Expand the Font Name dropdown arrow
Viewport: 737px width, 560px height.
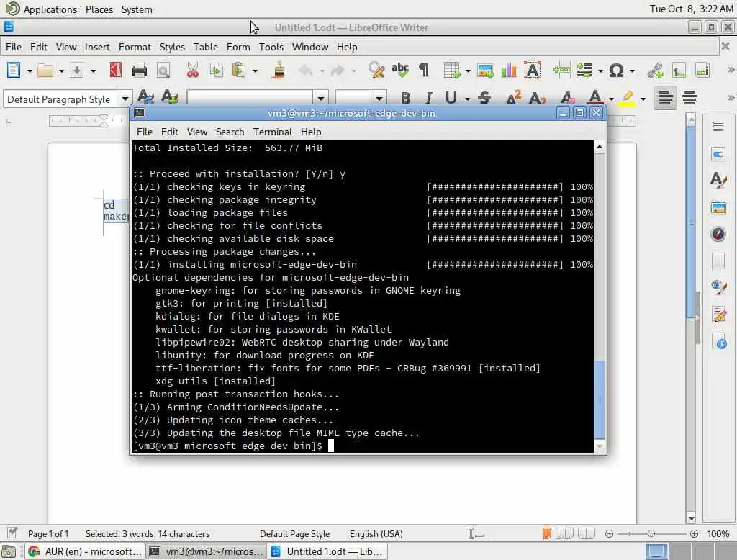pos(321,99)
